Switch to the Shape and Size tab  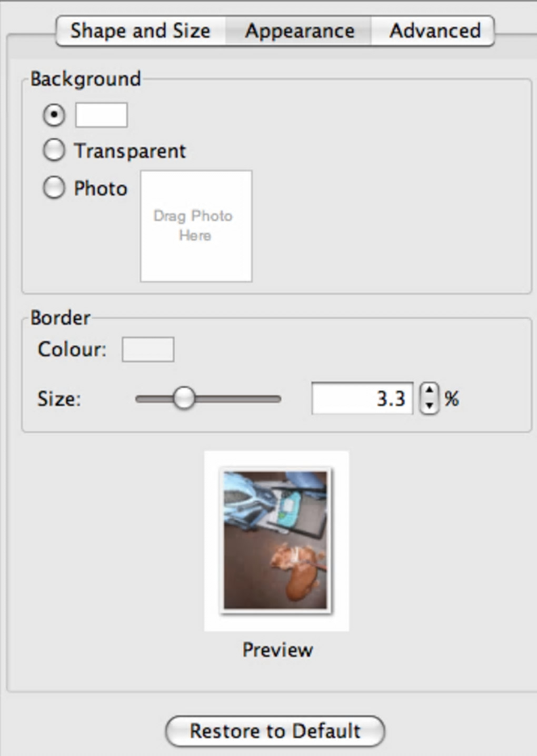pyautogui.click(x=141, y=31)
